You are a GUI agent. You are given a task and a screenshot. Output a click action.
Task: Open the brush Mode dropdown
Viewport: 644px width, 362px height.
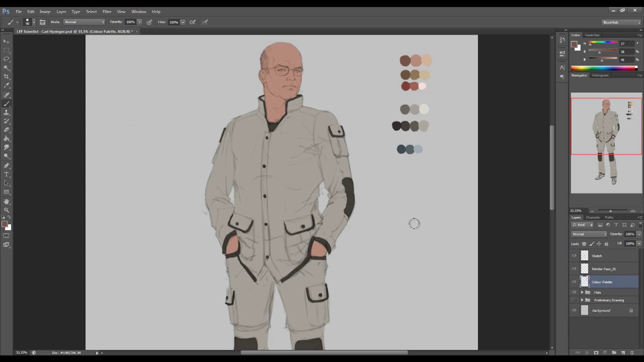point(84,22)
